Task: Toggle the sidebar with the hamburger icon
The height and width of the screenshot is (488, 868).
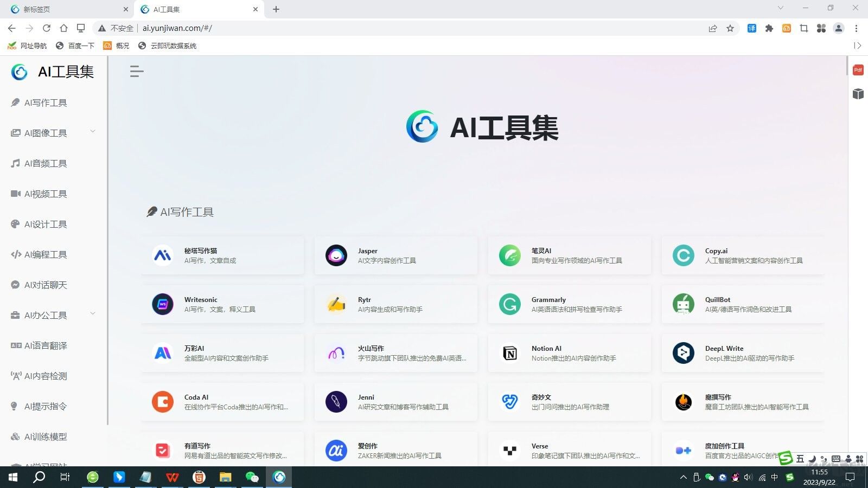Action: 136,71
